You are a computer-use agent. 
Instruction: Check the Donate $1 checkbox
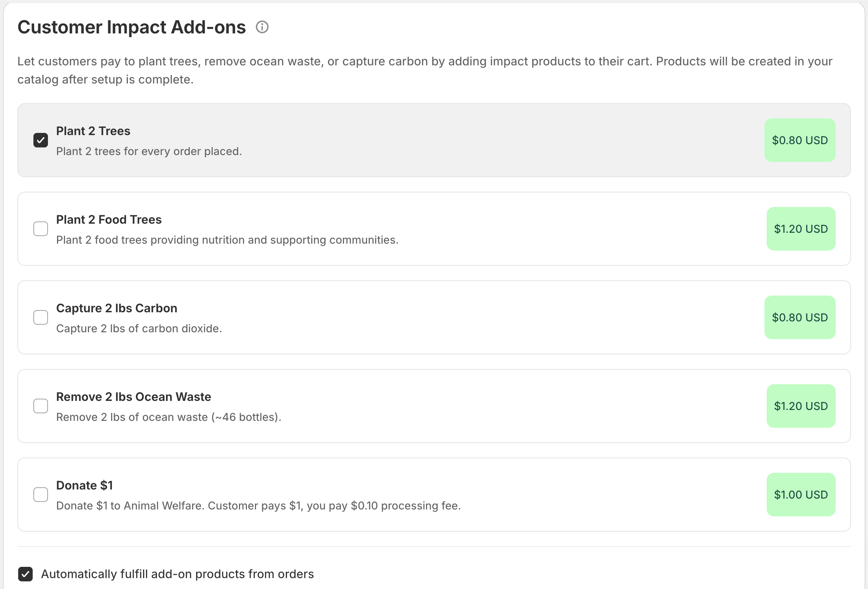(x=41, y=495)
